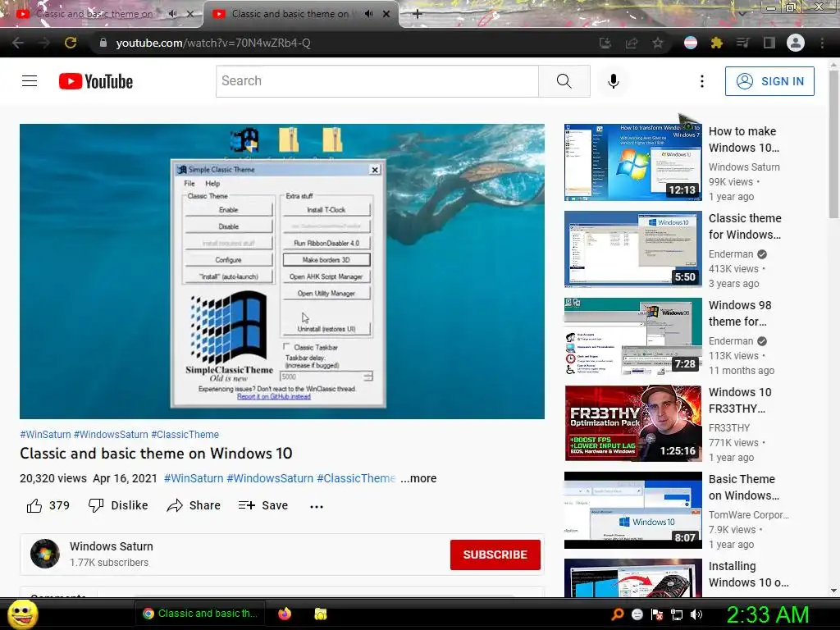
Task: Click the video player showing Simple Classic Theme
Action: [x=282, y=271]
